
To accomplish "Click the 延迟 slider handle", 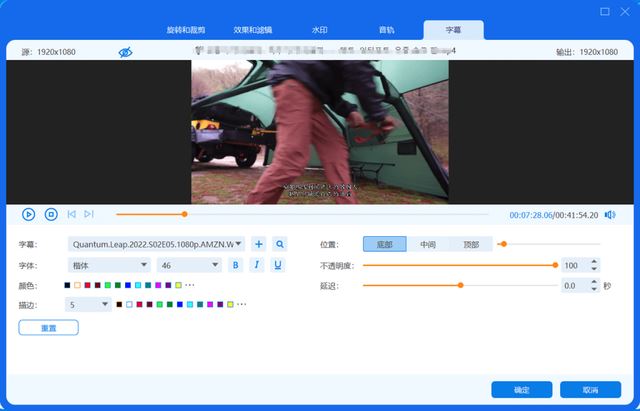I will pyautogui.click(x=460, y=285).
